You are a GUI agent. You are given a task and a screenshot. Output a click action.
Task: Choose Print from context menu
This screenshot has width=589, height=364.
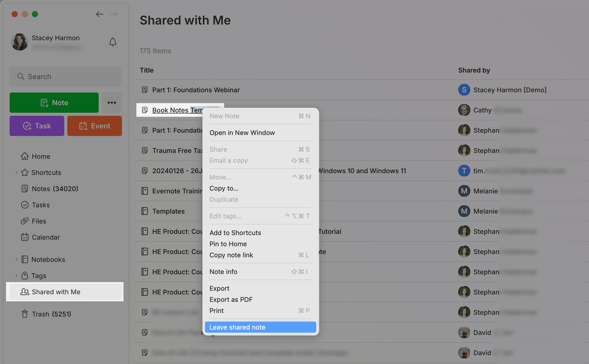tap(261, 311)
